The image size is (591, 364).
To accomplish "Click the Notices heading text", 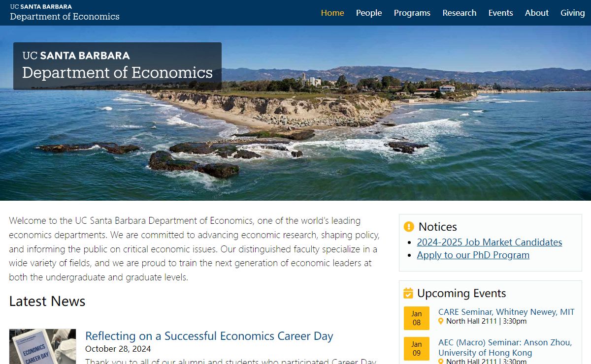I will 438,227.
